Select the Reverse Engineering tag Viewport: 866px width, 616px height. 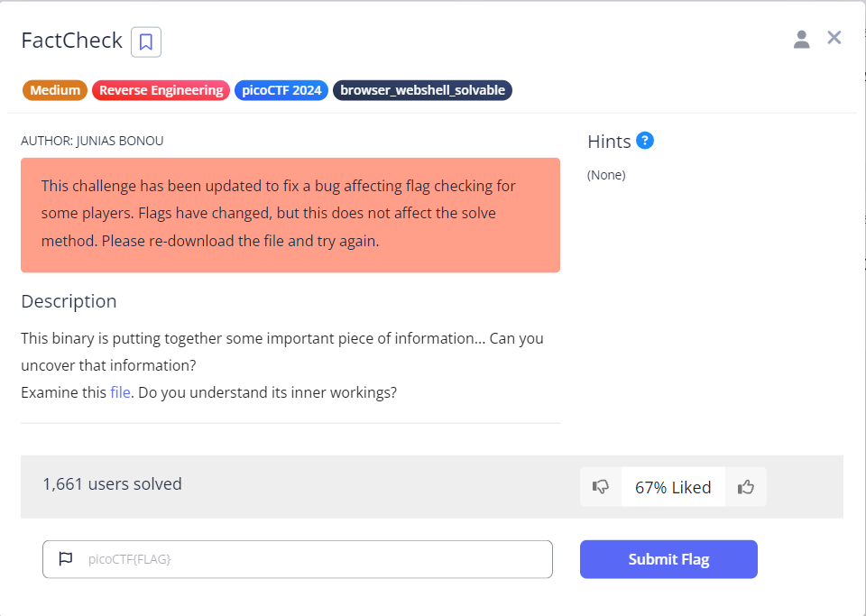coord(161,90)
